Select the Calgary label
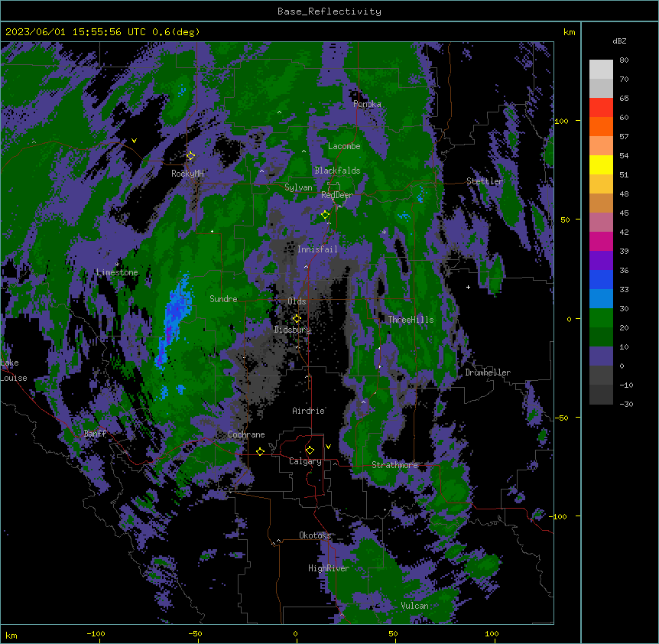 tap(305, 461)
